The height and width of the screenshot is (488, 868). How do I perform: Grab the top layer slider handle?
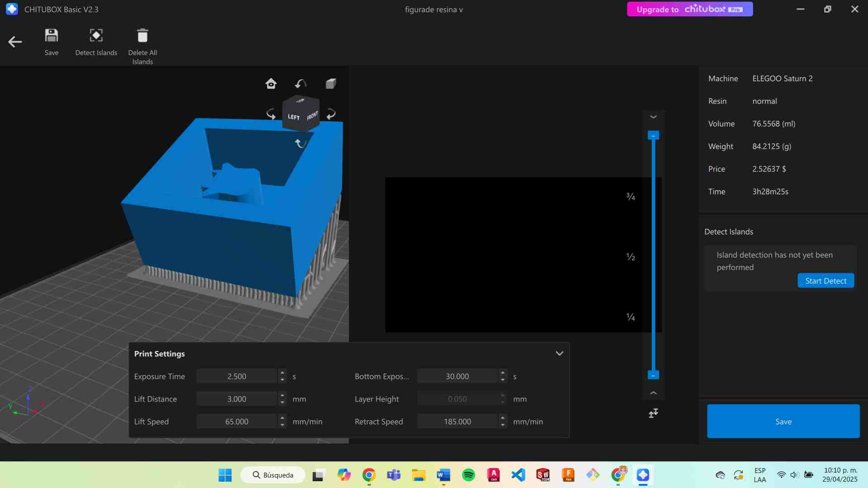pyautogui.click(x=653, y=135)
